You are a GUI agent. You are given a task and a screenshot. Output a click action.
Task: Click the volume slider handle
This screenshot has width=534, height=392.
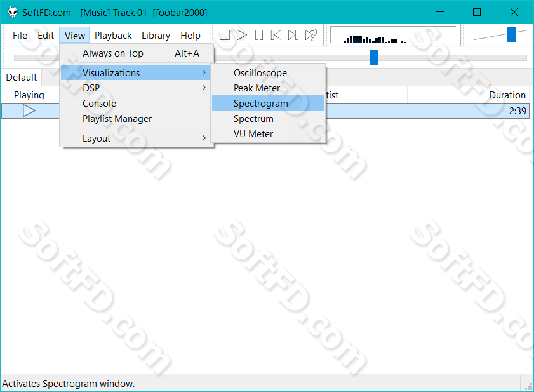pos(511,35)
